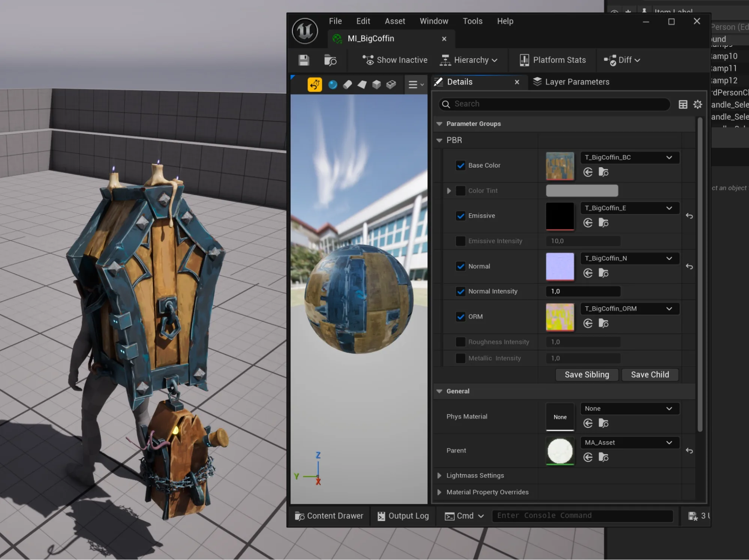
Task: Open T_BigCoffin_ORM texture dropdown
Action: pos(630,309)
